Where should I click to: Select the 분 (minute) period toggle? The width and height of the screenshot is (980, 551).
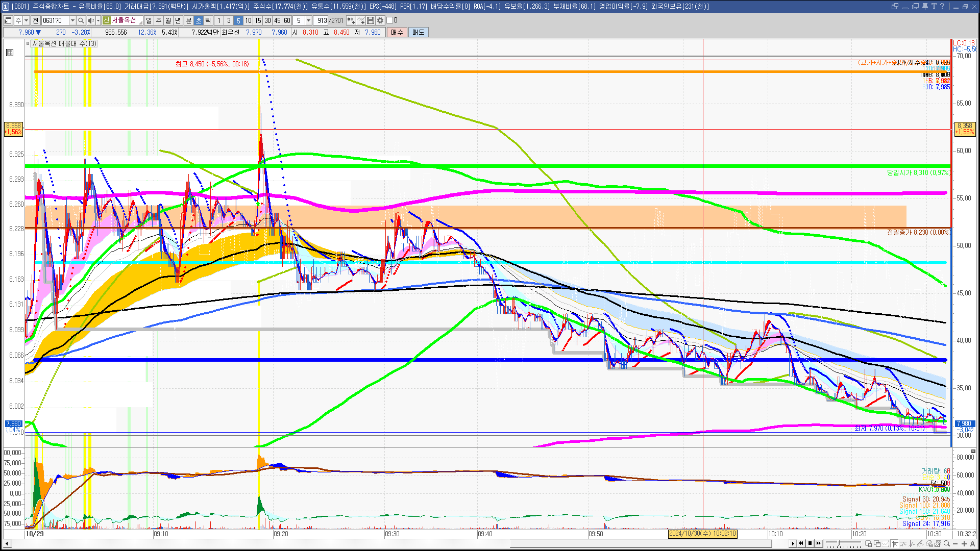click(x=188, y=20)
